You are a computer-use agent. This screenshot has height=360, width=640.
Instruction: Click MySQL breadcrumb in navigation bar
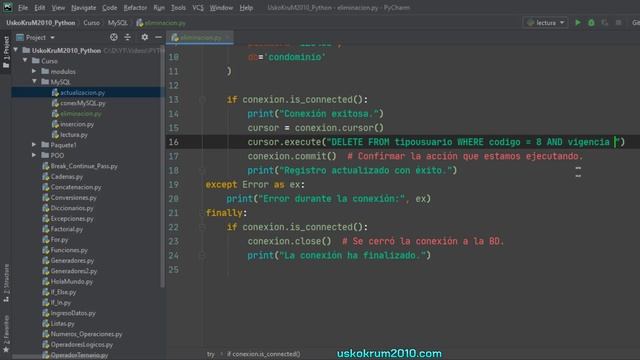118,23
